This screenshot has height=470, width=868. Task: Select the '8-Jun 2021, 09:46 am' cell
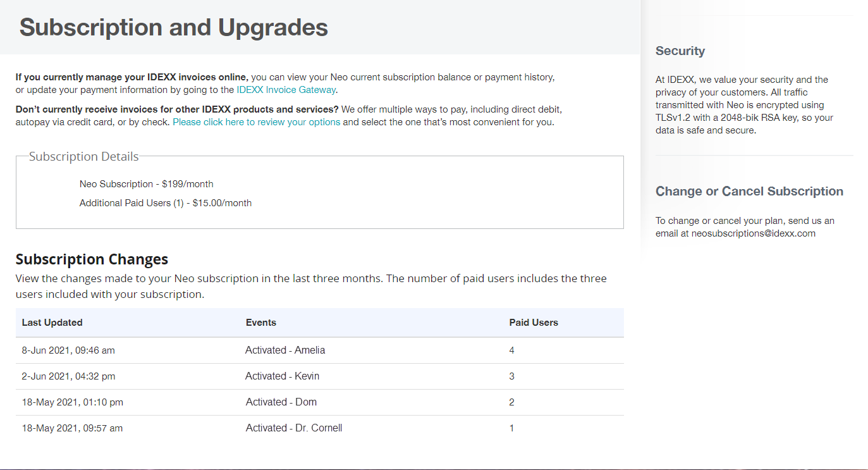tap(68, 350)
